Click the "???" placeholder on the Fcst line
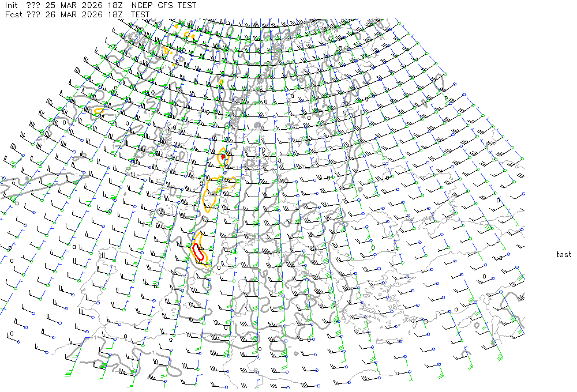This screenshot has width=577, height=392. [x=34, y=14]
